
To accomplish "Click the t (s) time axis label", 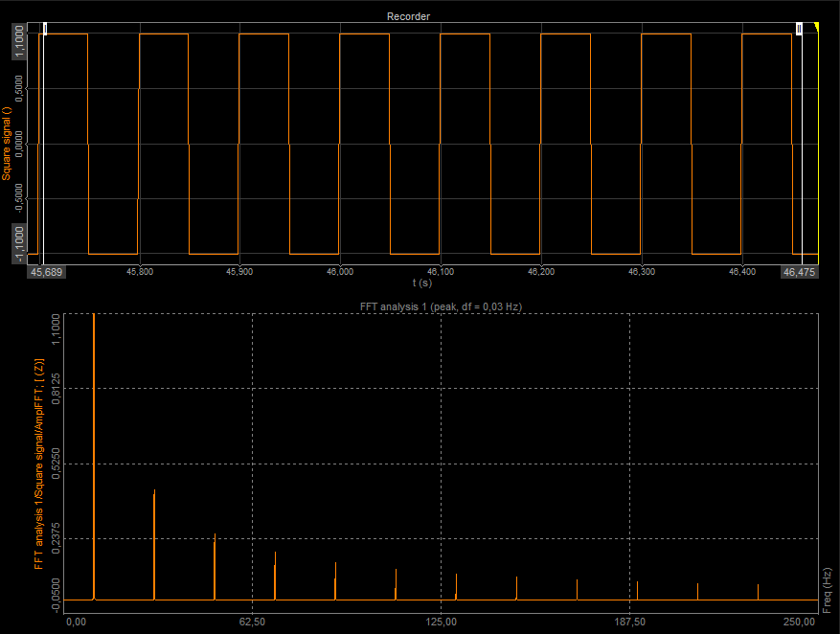I will click(422, 283).
